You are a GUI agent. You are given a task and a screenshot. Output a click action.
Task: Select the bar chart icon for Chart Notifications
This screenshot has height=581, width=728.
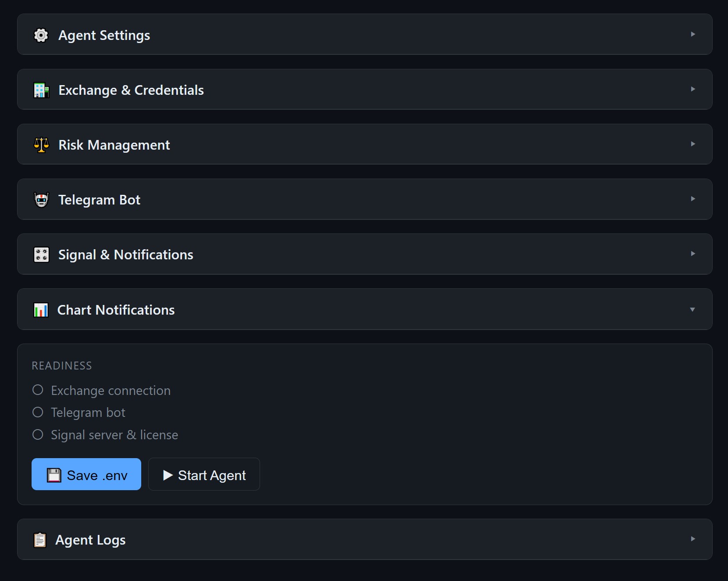point(41,310)
